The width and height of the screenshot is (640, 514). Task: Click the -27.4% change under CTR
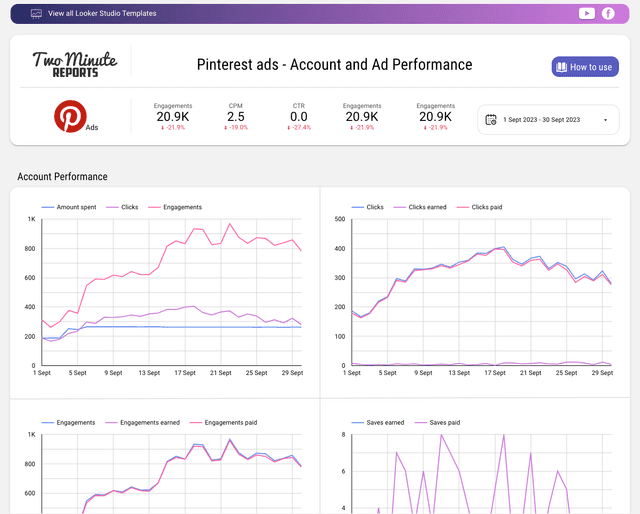pos(299,128)
